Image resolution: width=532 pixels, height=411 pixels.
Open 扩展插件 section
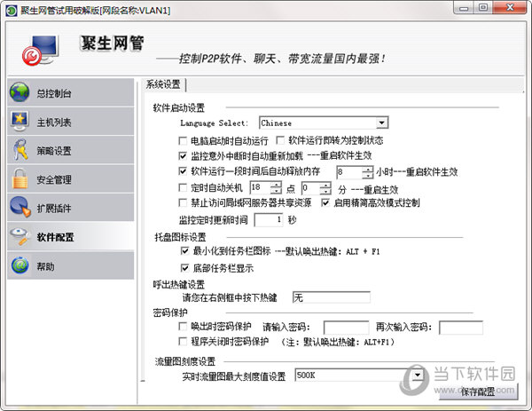click(71, 208)
